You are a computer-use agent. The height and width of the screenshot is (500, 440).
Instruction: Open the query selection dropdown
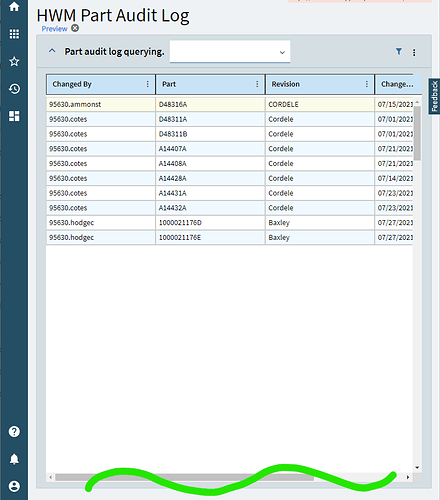(x=230, y=52)
